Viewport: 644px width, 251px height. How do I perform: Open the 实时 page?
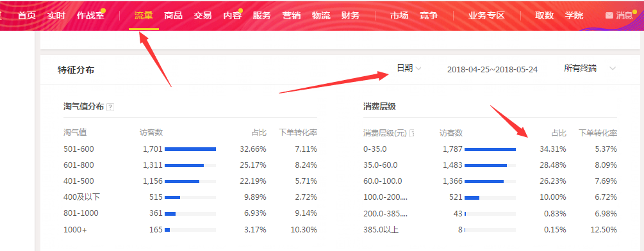(x=56, y=15)
